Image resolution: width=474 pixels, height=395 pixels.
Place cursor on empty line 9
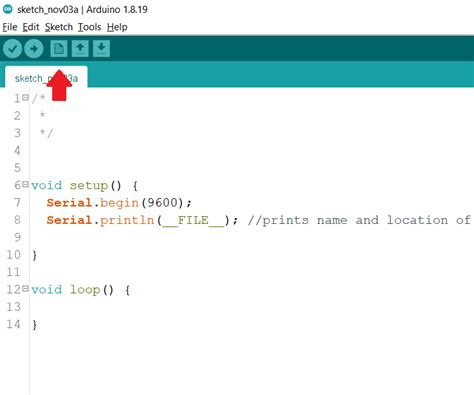[252, 237]
